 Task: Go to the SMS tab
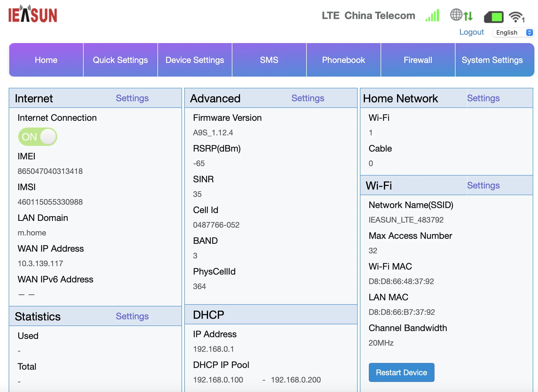click(269, 60)
